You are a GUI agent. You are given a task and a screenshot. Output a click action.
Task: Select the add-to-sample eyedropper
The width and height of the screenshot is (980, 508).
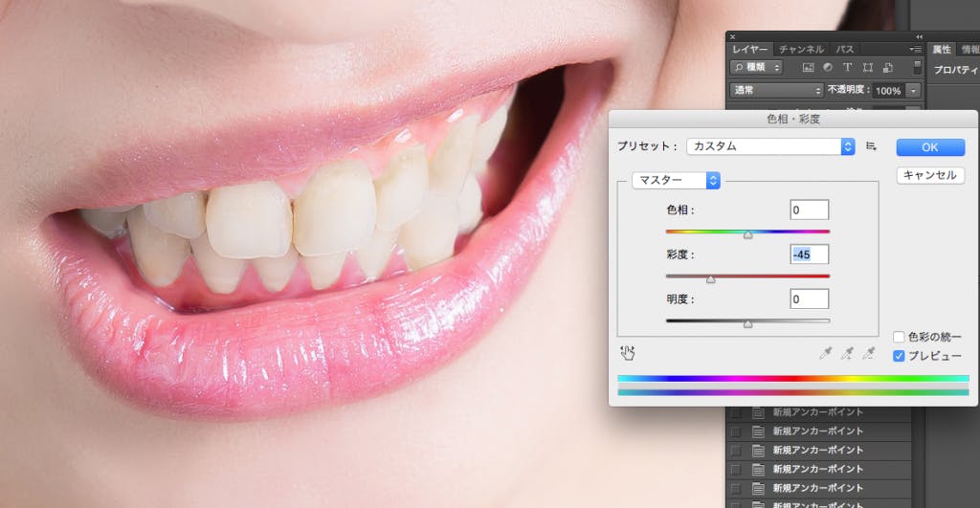pos(847,354)
